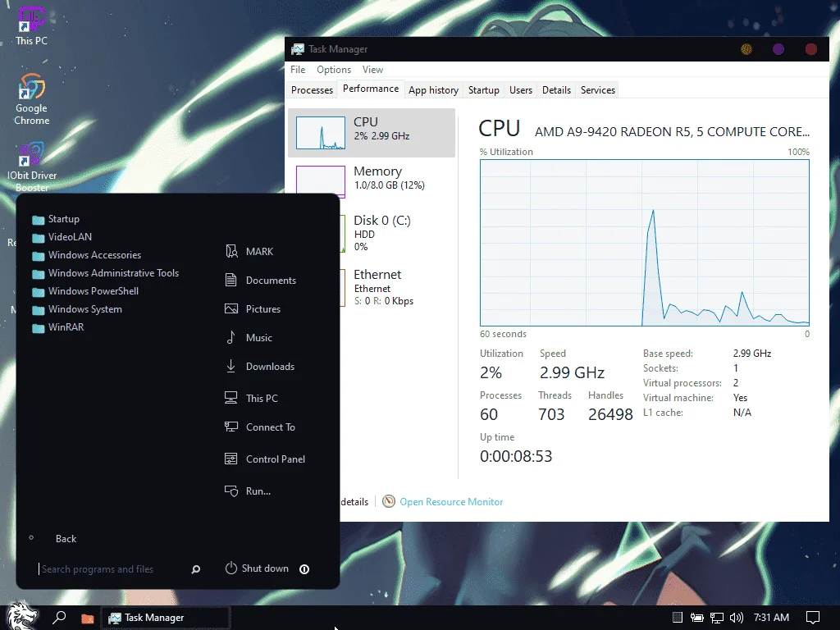
Task: Open File Explorer from the taskbar
Action: tap(87, 619)
